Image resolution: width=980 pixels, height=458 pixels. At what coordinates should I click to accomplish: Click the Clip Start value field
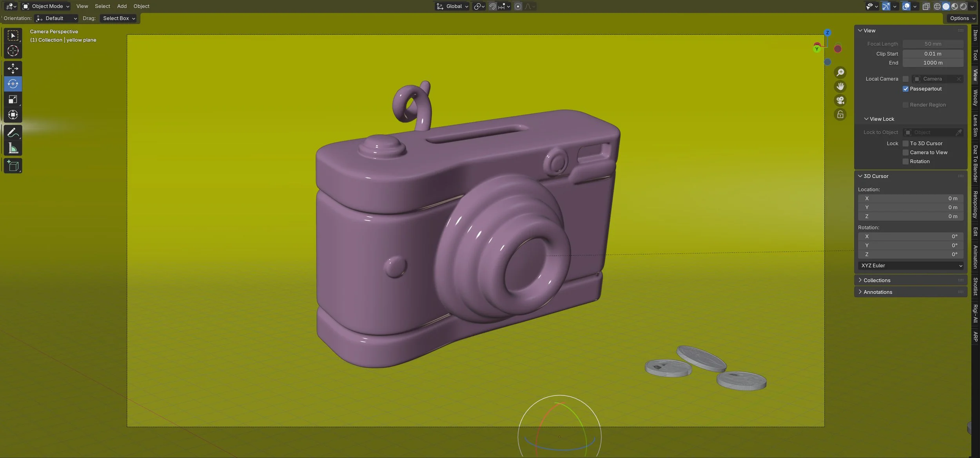tap(933, 54)
